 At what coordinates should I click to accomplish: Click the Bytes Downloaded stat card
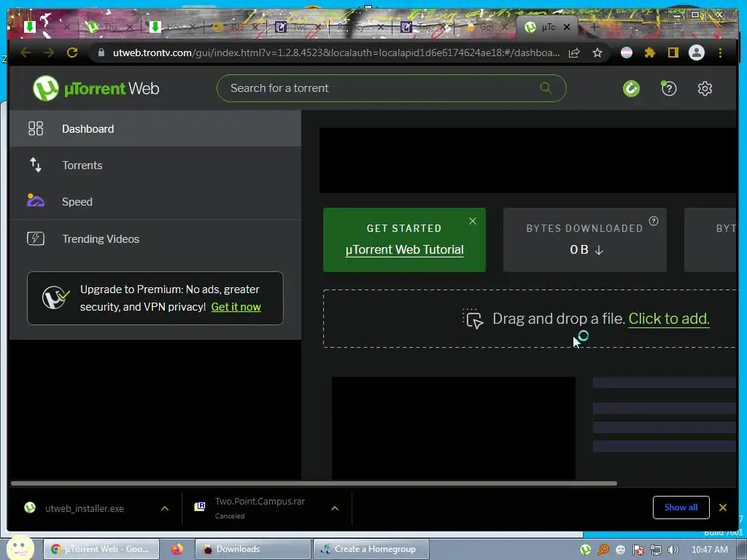pos(584,239)
